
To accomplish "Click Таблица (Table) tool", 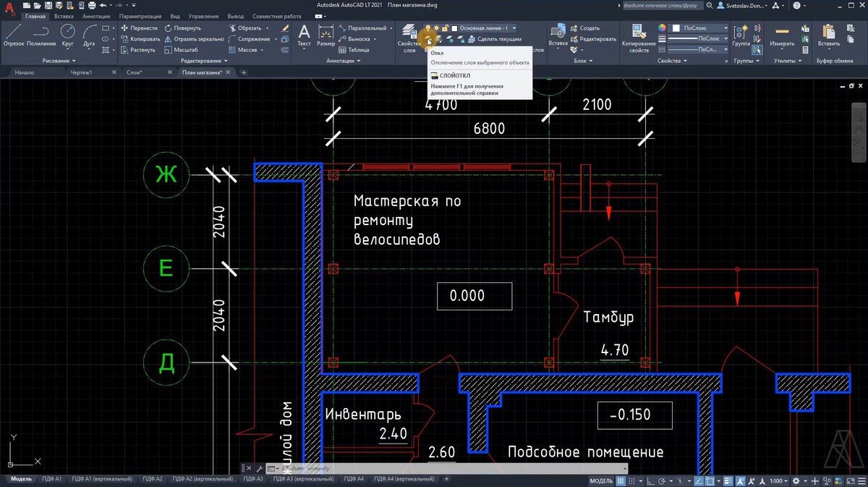I will tap(354, 50).
